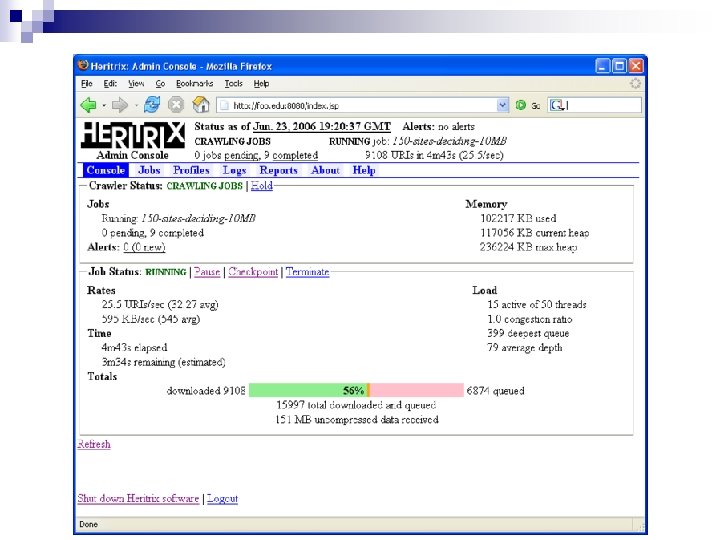Viewport: 720px width, 540px height.
Task: Click the Terminate job link
Action: pyautogui.click(x=307, y=271)
